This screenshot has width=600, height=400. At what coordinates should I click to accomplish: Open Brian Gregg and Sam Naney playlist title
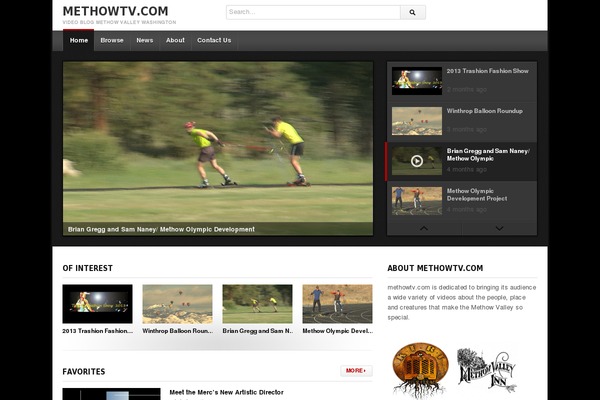[488, 155]
